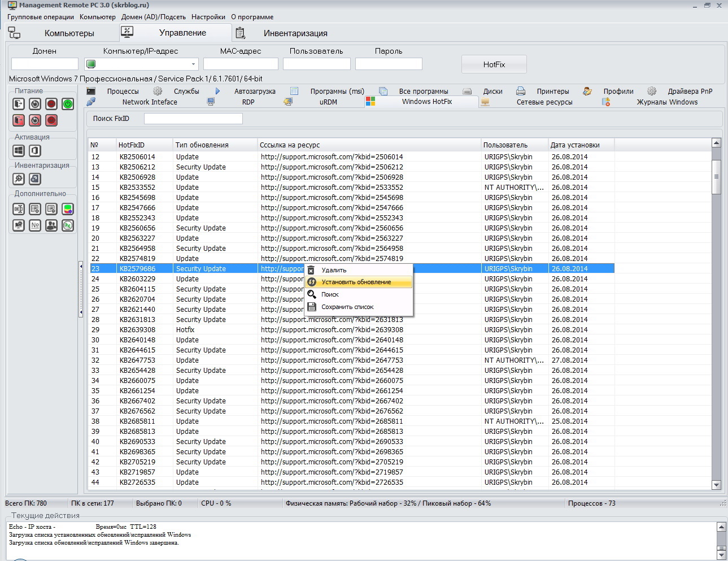Click the magnifier icon next to Поиск

(x=311, y=294)
